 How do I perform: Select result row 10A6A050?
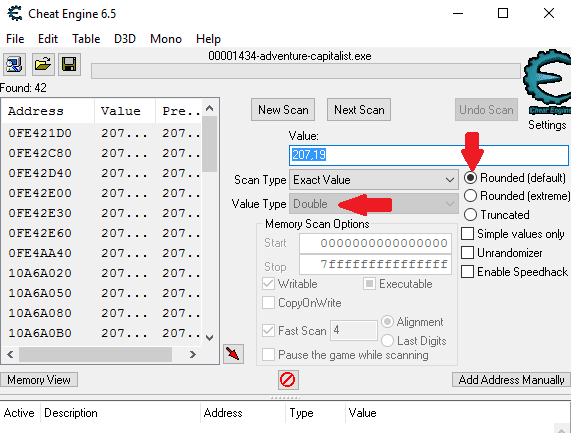(x=102, y=294)
